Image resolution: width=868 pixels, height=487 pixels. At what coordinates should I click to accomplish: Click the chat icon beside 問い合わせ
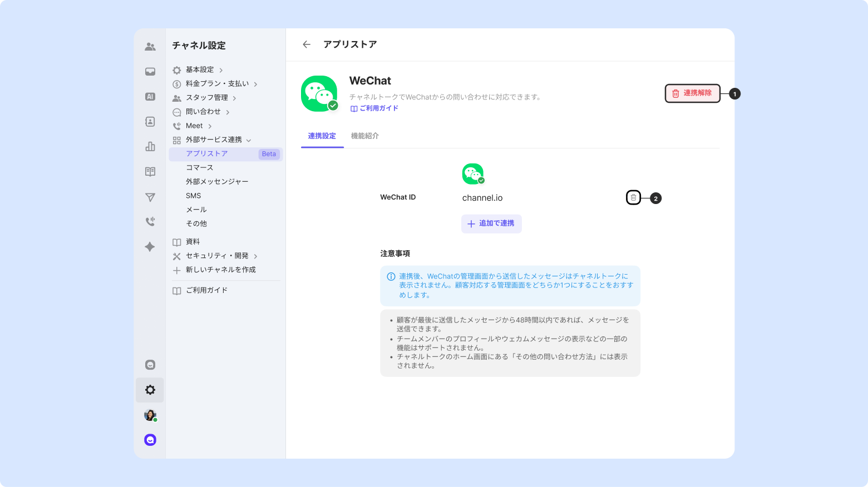pos(177,112)
